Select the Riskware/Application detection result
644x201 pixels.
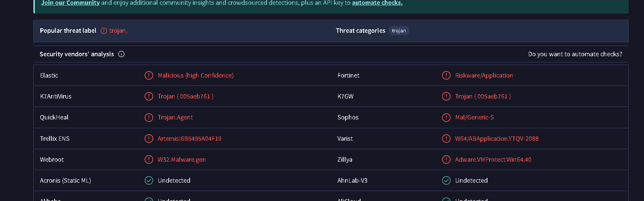484,75
